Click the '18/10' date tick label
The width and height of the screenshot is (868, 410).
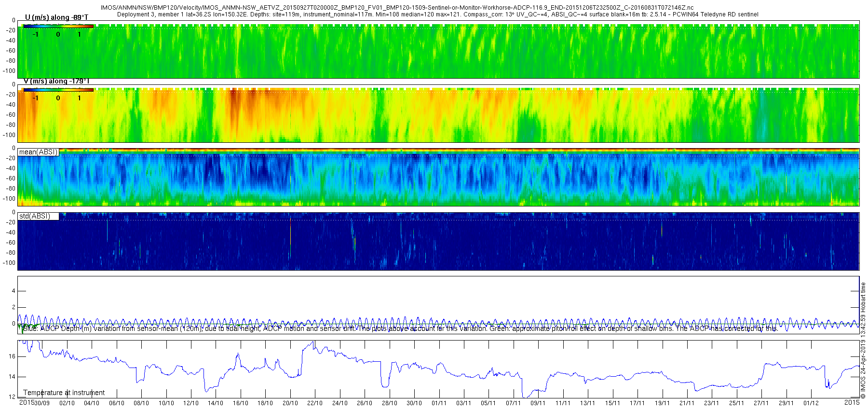(x=265, y=403)
